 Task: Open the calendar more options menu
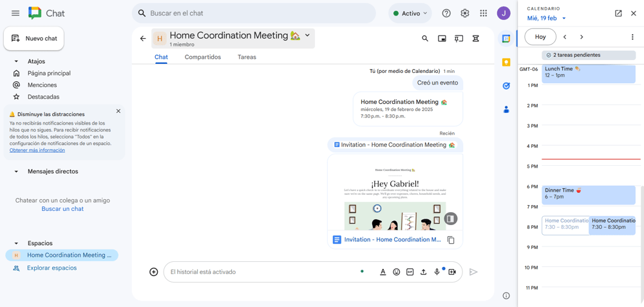[x=632, y=37]
